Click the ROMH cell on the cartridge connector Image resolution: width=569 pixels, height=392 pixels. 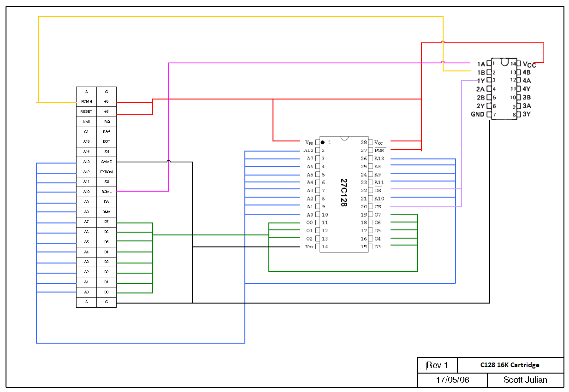pyautogui.click(x=86, y=102)
